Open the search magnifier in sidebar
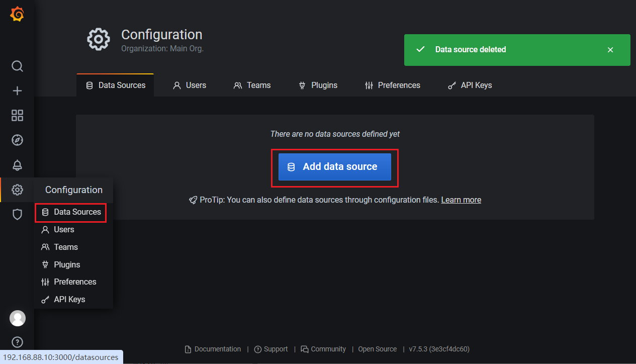The height and width of the screenshot is (364, 636). (x=17, y=66)
